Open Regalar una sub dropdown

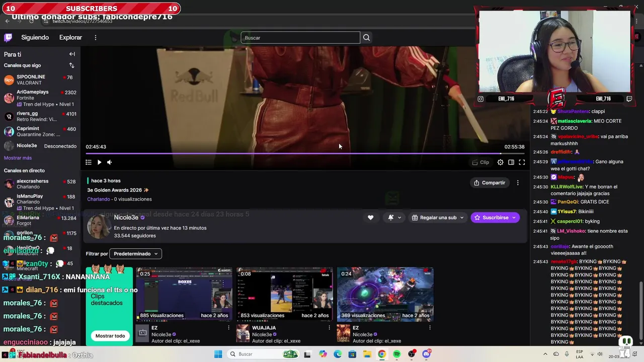(x=437, y=218)
